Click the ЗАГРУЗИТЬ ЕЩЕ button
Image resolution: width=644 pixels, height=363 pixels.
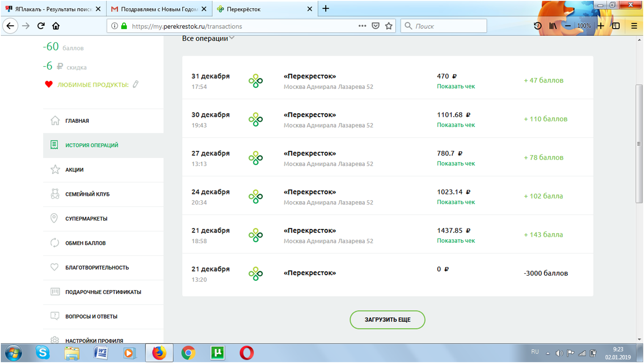pyautogui.click(x=388, y=320)
